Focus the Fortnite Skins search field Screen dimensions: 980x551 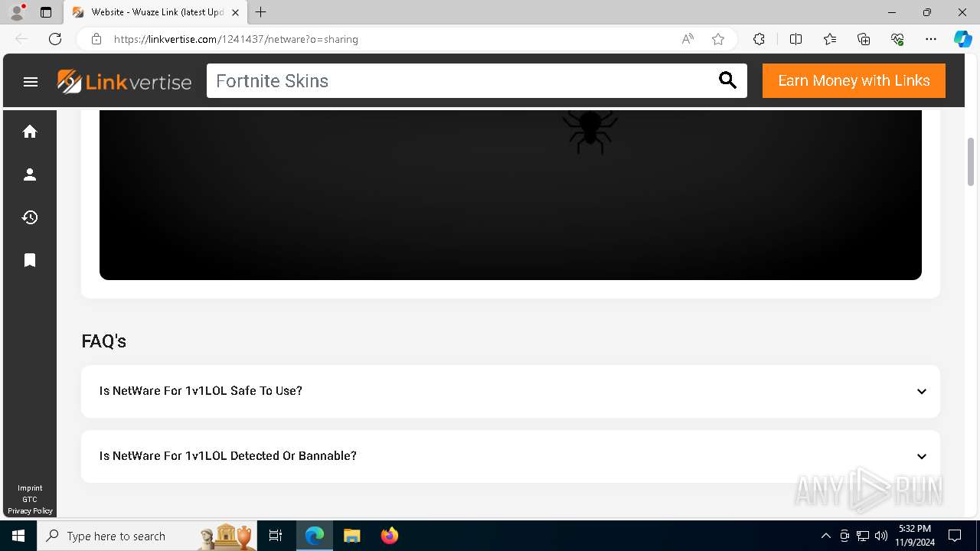462,80
